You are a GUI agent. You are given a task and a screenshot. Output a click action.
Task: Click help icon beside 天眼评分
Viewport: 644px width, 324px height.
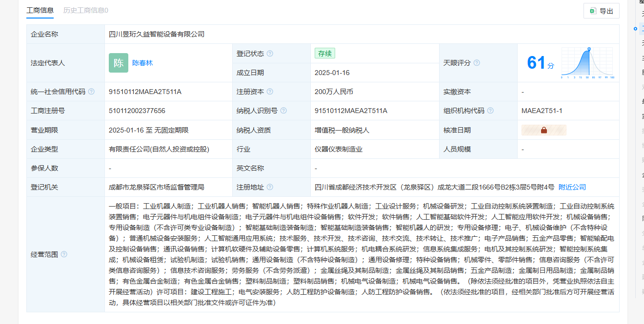[x=477, y=63]
